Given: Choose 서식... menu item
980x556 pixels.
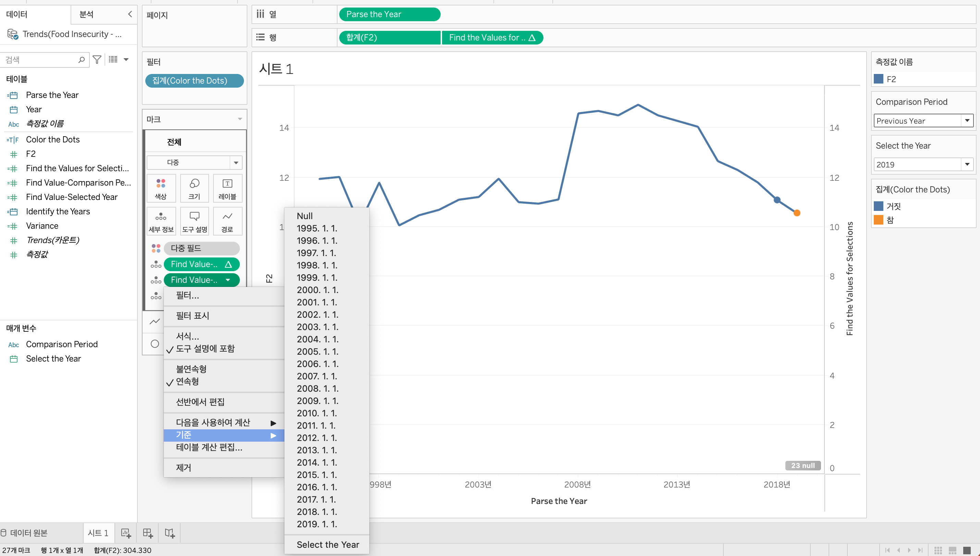Looking at the screenshot, I should click(x=224, y=336).
